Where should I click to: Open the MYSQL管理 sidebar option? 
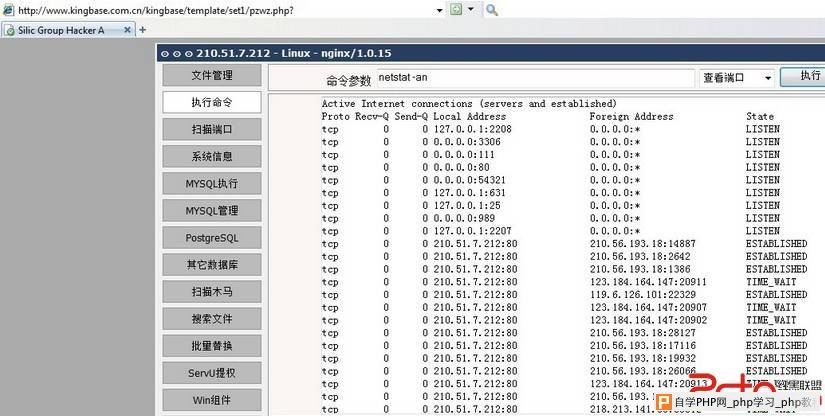tap(212, 211)
